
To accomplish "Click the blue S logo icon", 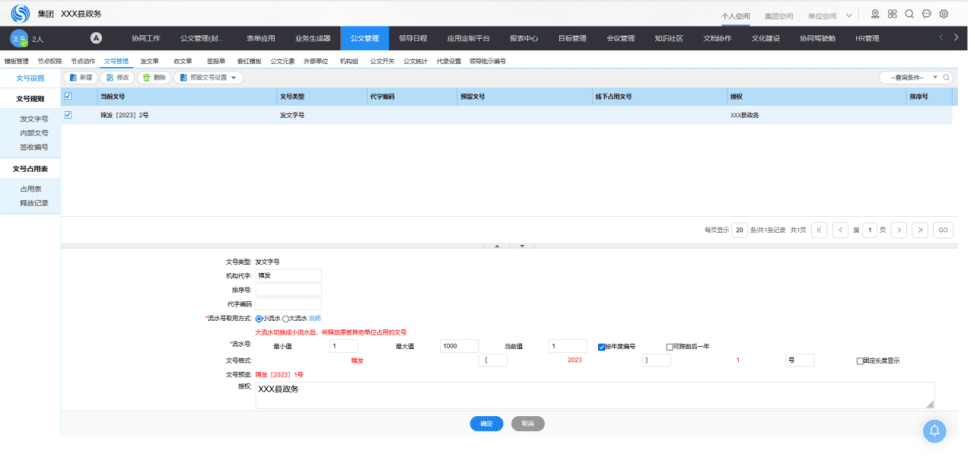I will point(21,13).
